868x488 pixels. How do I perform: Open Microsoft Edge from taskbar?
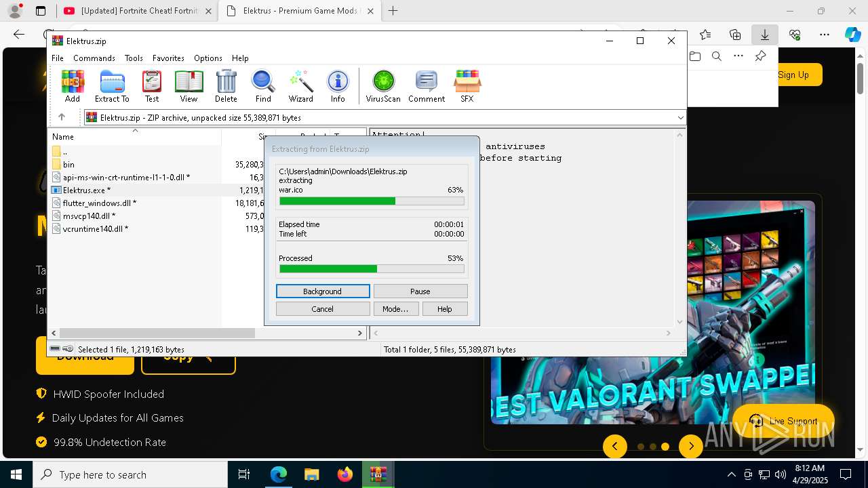pos(279,474)
